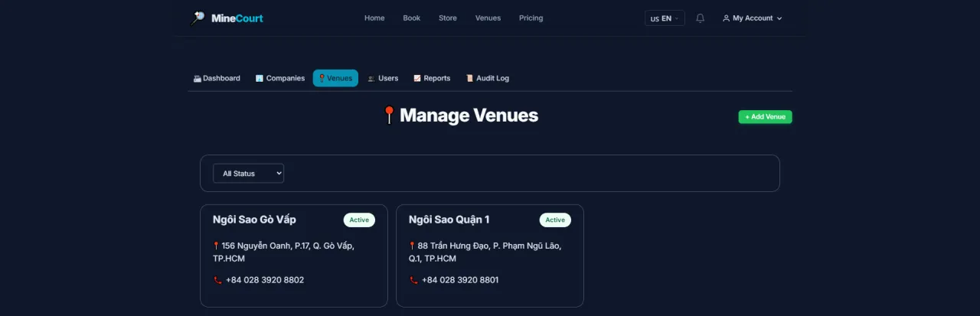The image size is (980, 316).
Task: Select the Ngôi Sao Quận 1 venue title
Action: 449,220
